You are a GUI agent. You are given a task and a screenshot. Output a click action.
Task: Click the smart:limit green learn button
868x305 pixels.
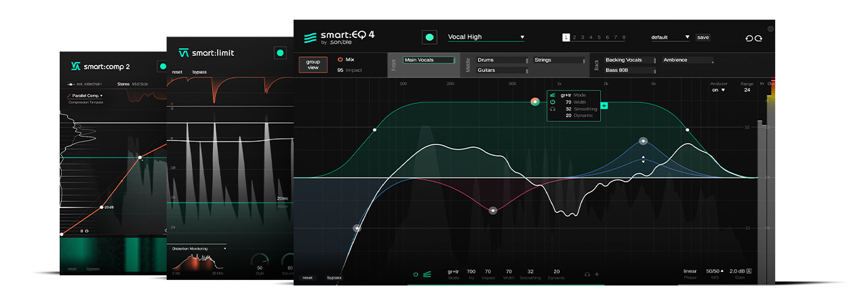pyautogui.click(x=279, y=53)
